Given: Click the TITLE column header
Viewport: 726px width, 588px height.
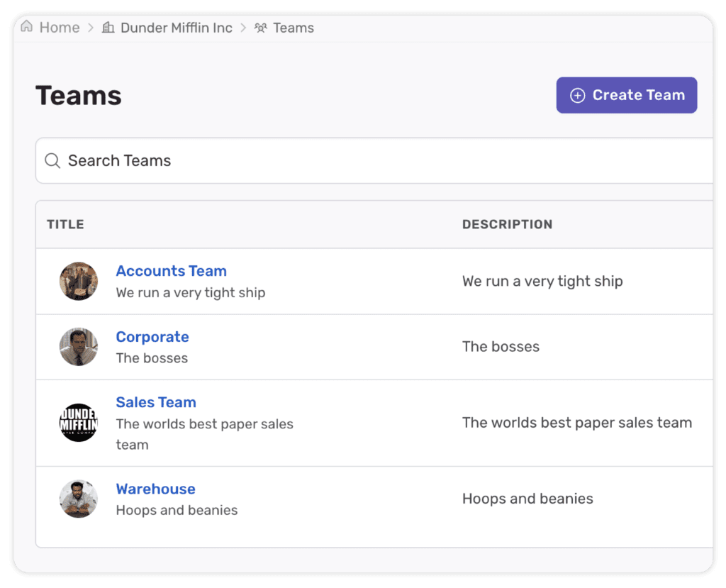Looking at the screenshot, I should [65, 223].
